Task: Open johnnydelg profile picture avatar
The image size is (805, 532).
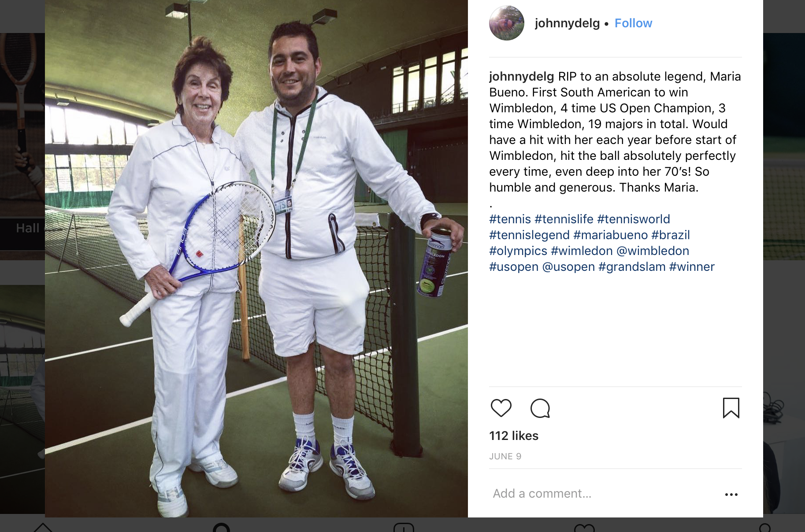Action: 507,23
